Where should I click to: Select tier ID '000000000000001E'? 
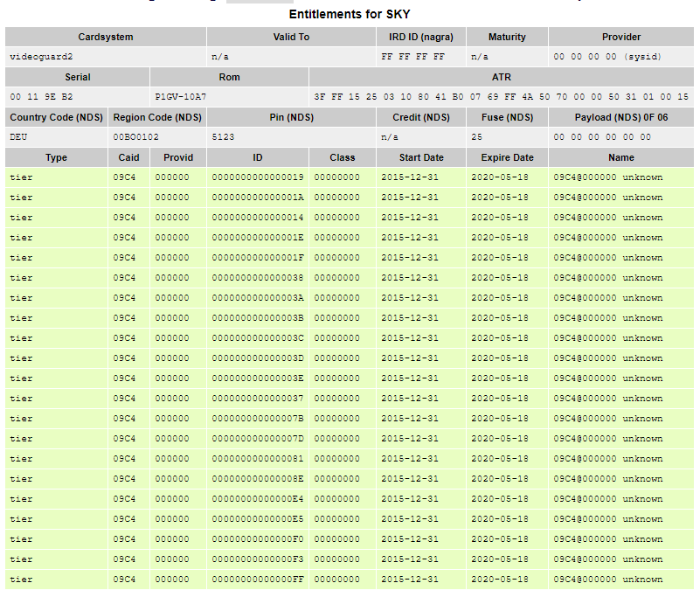click(258, 238)
